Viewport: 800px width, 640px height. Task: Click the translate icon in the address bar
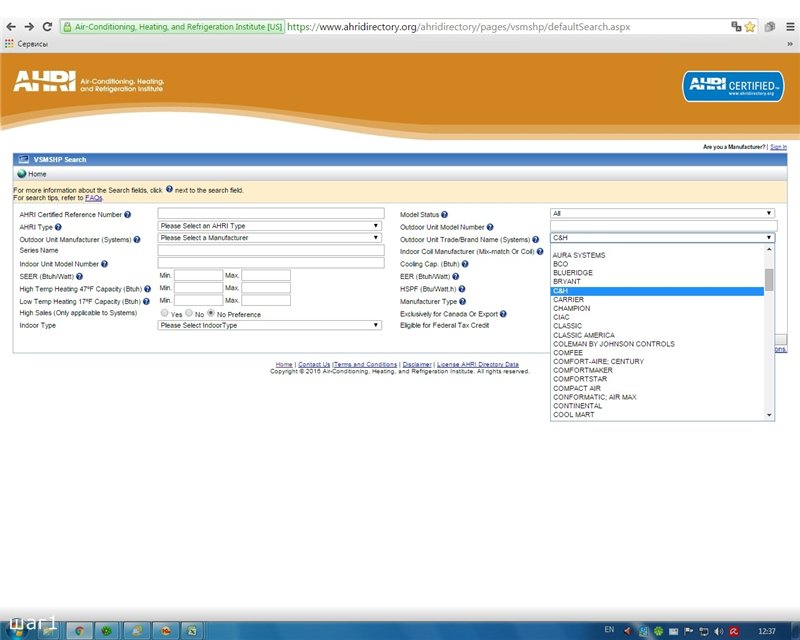[x=736, y=27]
